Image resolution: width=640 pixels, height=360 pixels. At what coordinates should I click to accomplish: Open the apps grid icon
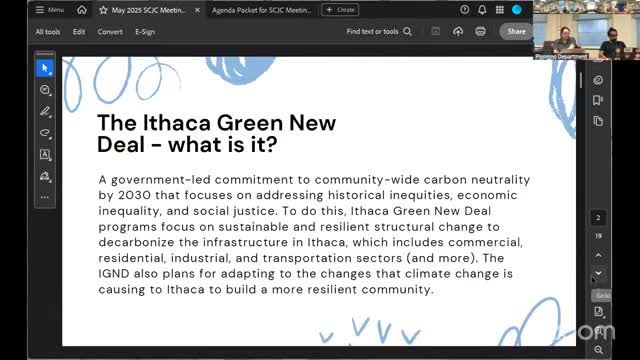click(x=500, y=10)
